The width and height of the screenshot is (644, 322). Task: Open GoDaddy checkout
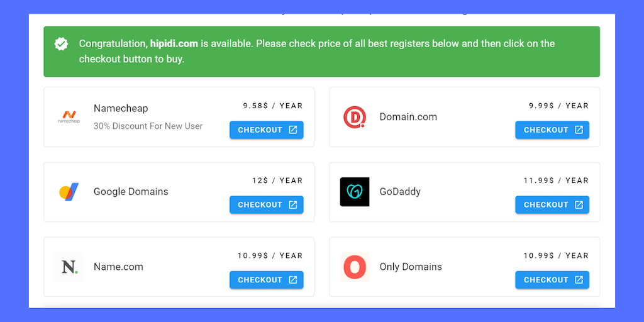[x=552, y=205]
